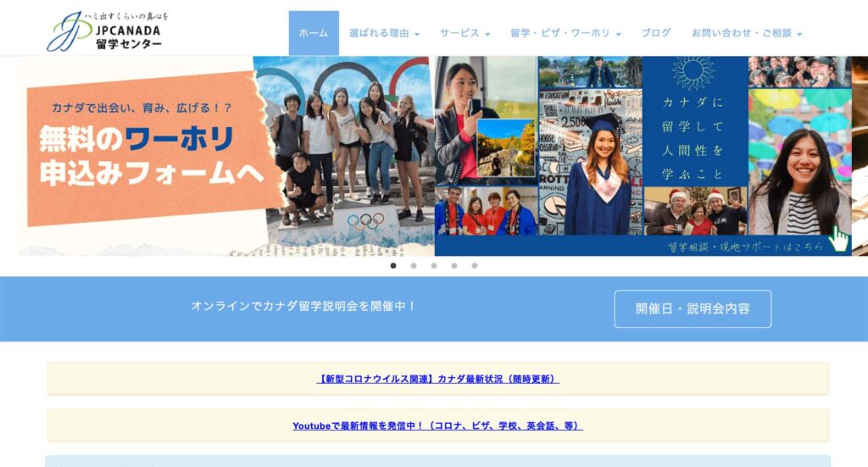Click the sun illustration on the blue panel

693,73
